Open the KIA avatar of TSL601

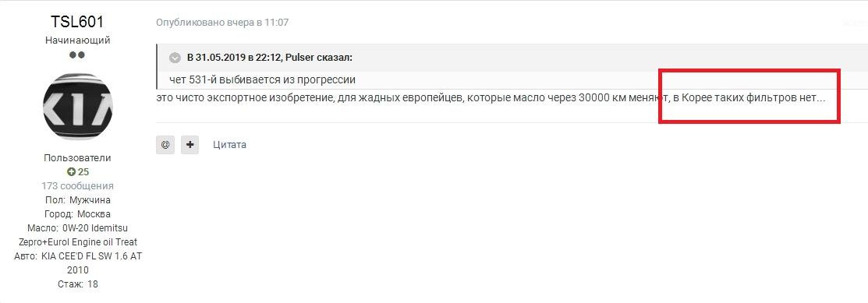click(77, 106)
